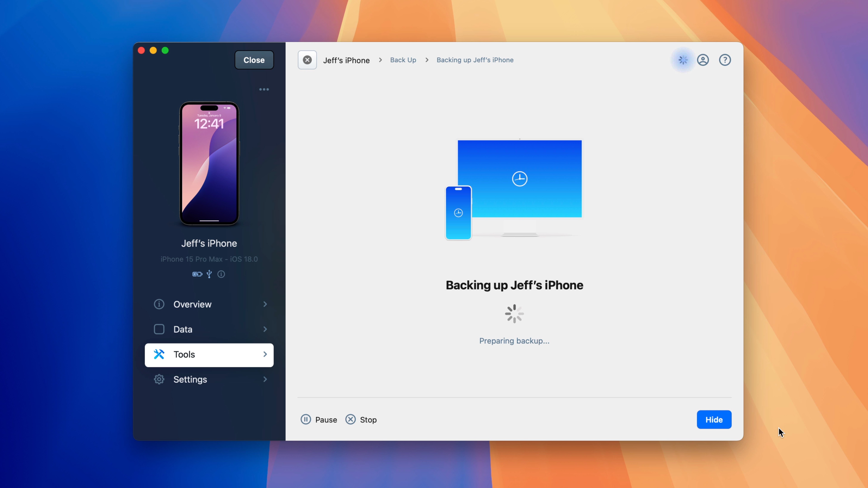Viewport: 868px width, 488px height.
Task: Open device details via the info icon
Action: point(221,274)
